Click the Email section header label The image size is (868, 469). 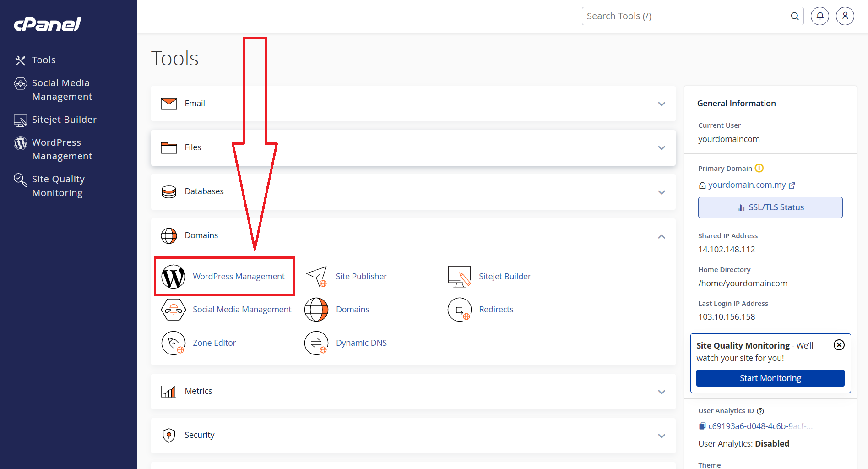195,104
